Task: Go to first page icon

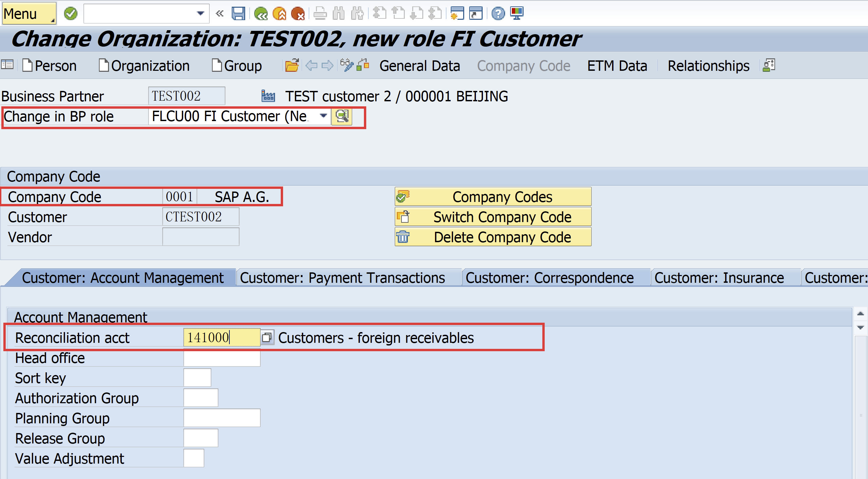Action: [380, 13]
